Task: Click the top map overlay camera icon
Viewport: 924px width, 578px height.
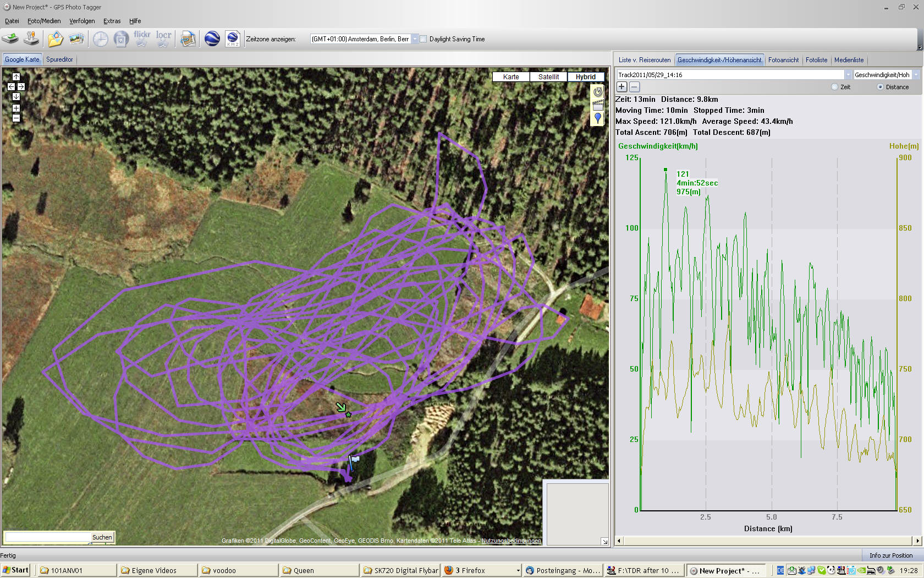Action: 597,92
